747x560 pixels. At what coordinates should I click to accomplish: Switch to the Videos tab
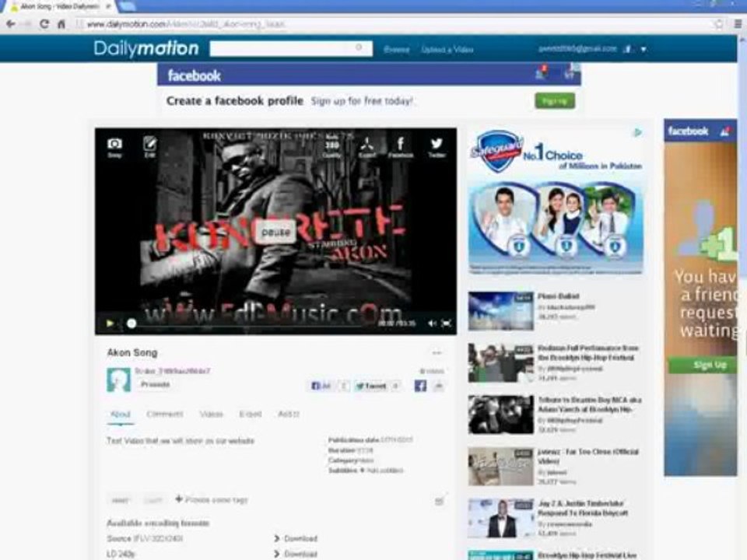[x=211, y=414]
